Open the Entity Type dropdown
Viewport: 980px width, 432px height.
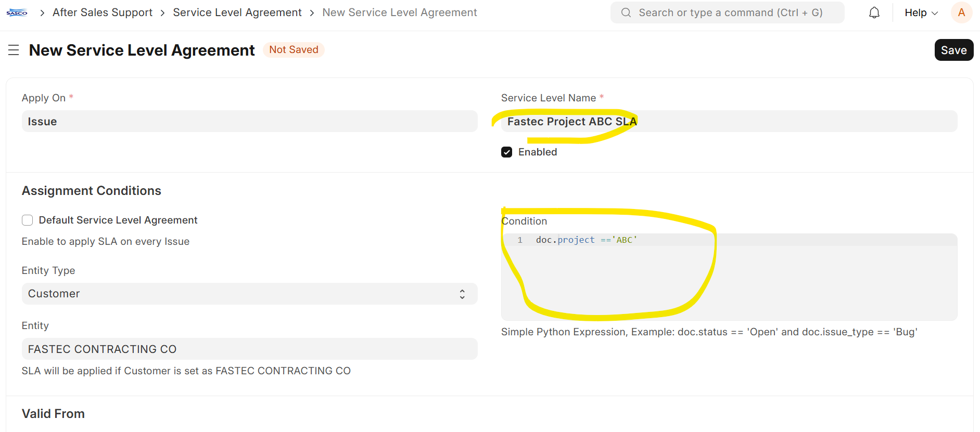tap(249, 294)
